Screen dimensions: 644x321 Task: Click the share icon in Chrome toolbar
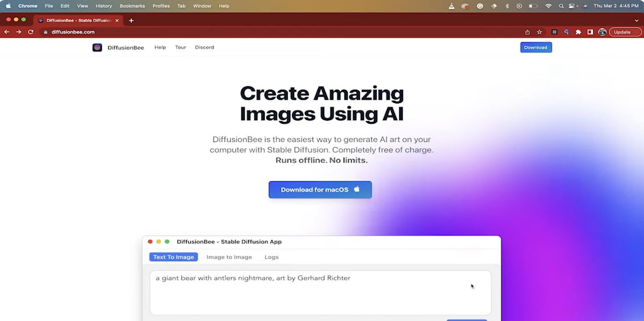click(x=528, y=32)
